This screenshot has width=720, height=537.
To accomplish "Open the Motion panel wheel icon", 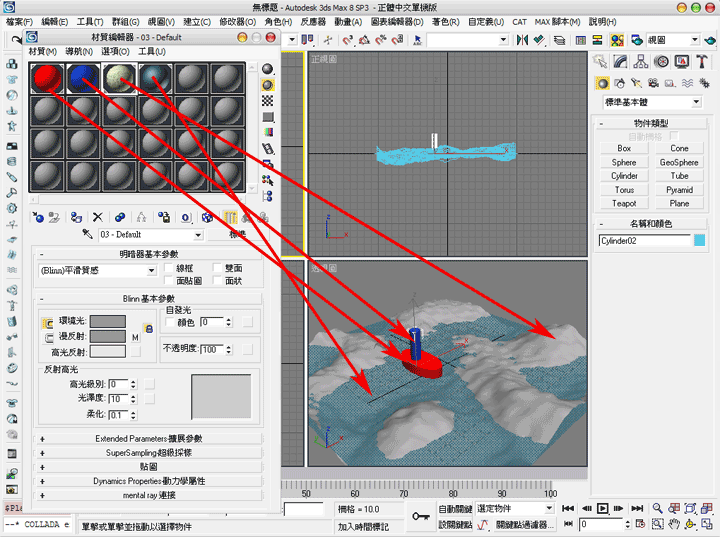I will click(661, 62).
